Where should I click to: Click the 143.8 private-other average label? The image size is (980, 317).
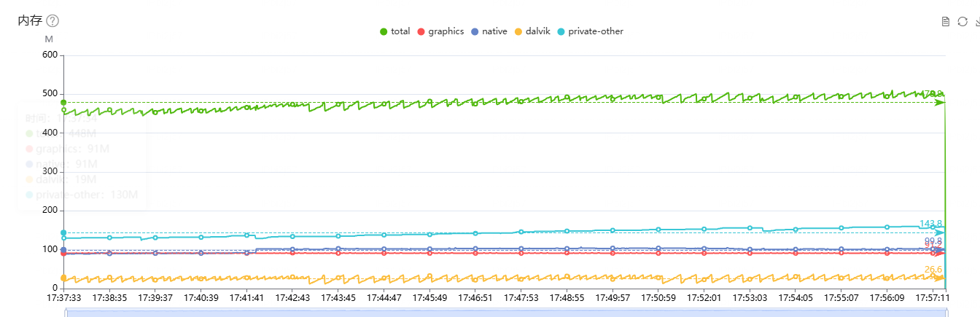tap(930, 224)
